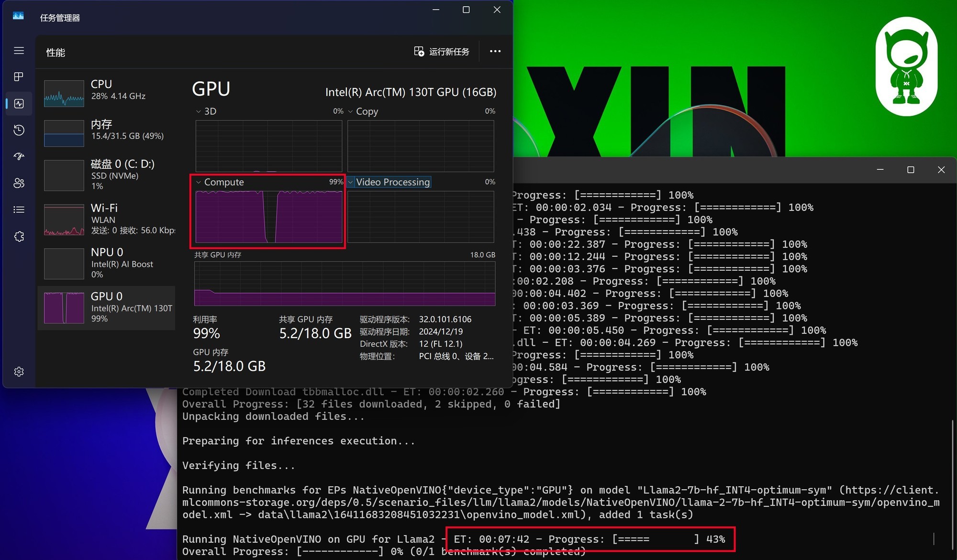Switch to the Processes page icon

point(19,77)
